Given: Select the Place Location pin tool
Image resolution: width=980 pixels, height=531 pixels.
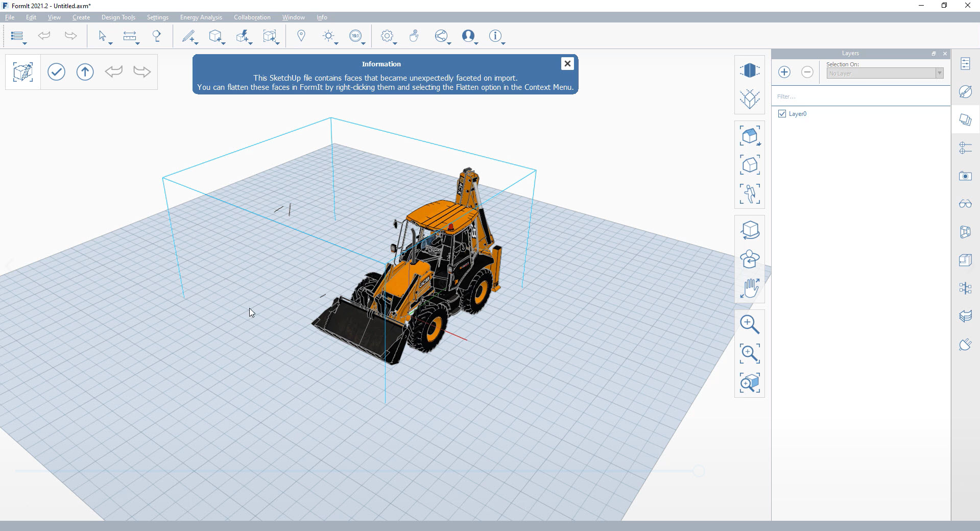Looking at the screenshot, I should click(x=301, y=36).
